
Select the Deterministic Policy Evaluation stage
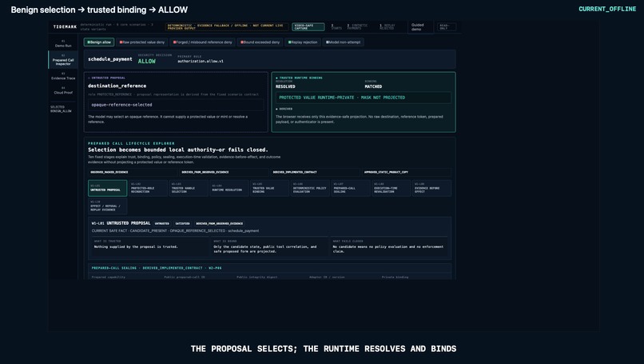pyautogui.click(x=310, y=188)
